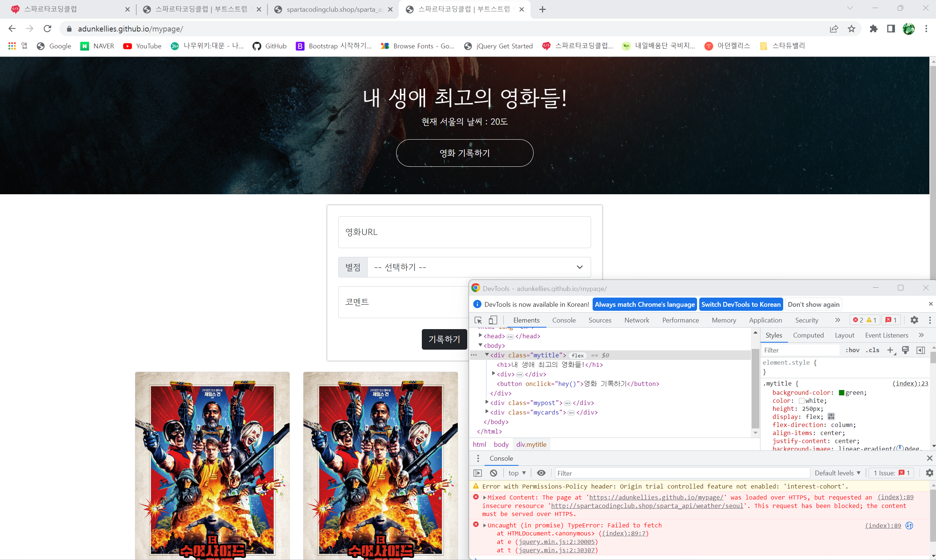Click Switch DevTools to Korean
Viewport: 936px width, 560px height.
point(741,304)
